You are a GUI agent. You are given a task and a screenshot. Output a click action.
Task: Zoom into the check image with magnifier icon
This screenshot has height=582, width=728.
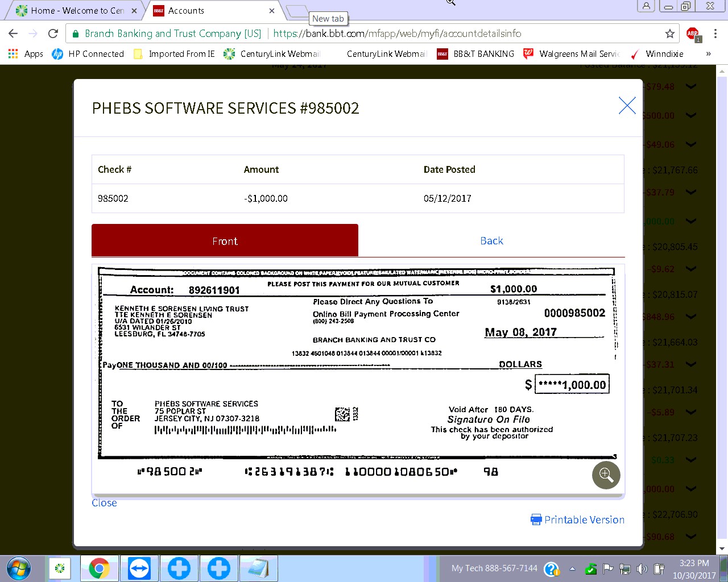[x=606, y=475]
